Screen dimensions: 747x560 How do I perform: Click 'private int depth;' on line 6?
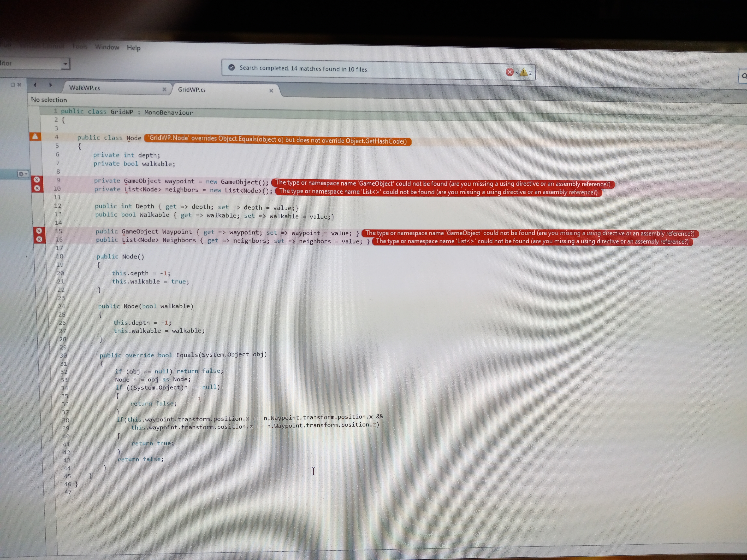tap(127, 155)
